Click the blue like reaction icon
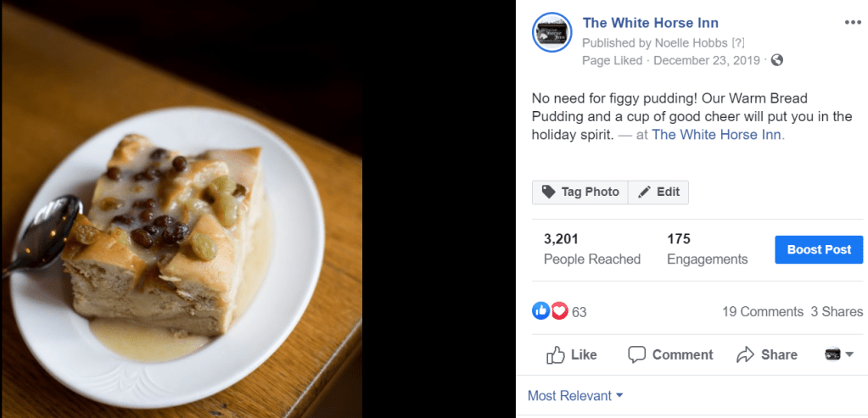This screenshot has height=418, width=868. 540,311
